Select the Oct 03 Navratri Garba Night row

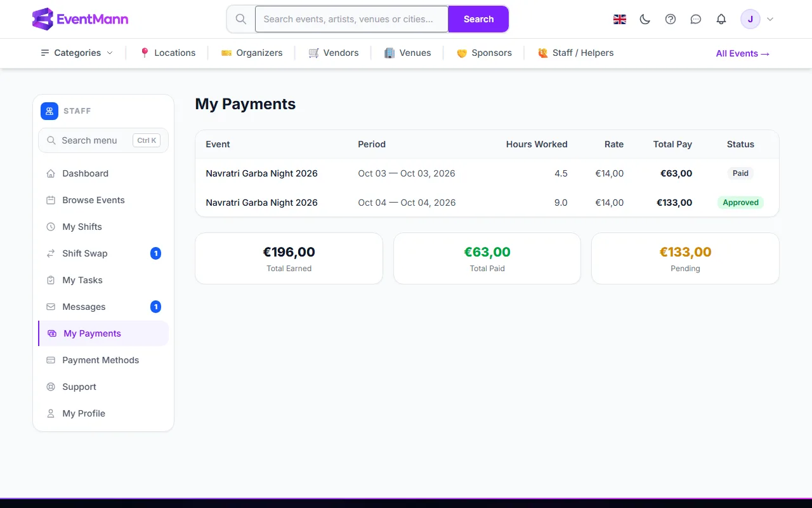point(487,173)
